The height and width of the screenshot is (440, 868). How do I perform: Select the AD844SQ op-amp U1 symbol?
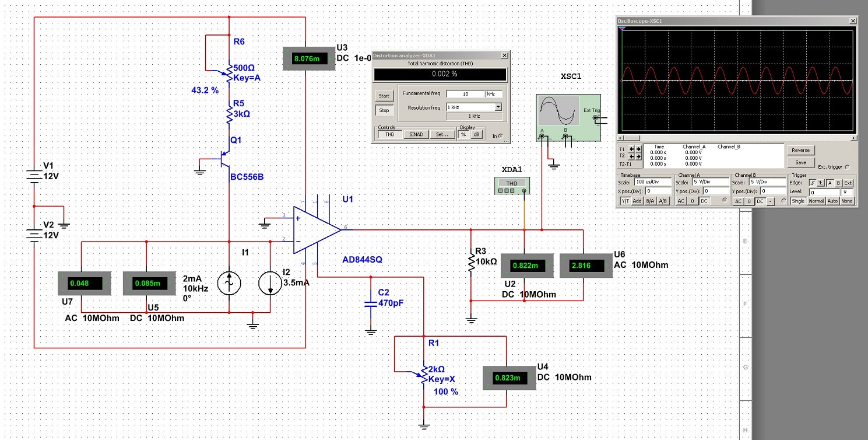coord(317,230)
